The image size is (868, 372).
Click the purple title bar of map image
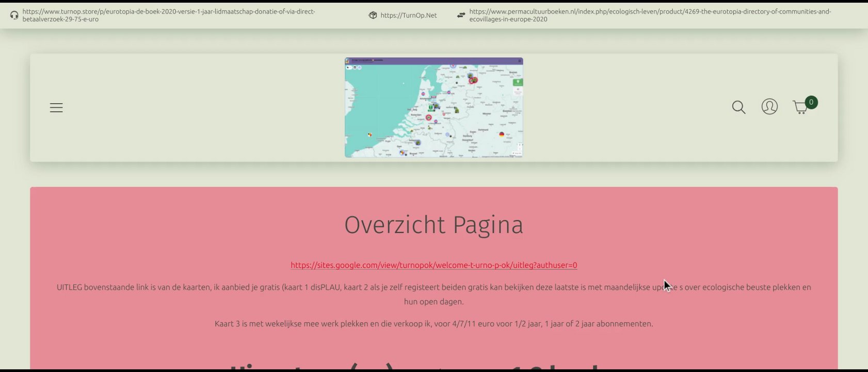pos(433,60)
